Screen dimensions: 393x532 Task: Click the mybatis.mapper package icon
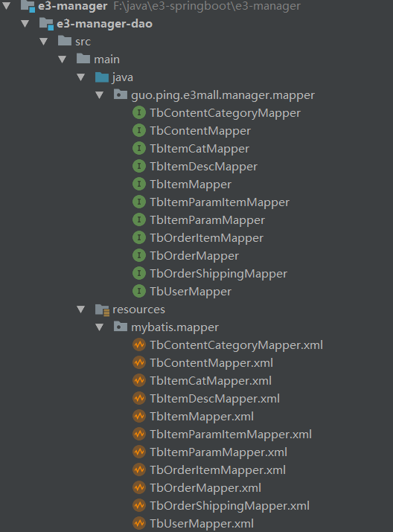tap(121, 327)
